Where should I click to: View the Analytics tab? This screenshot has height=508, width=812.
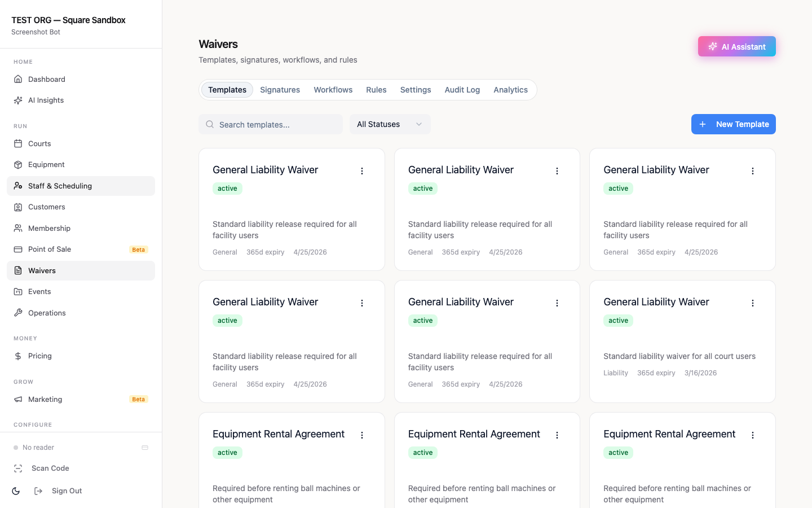(511, 90)
